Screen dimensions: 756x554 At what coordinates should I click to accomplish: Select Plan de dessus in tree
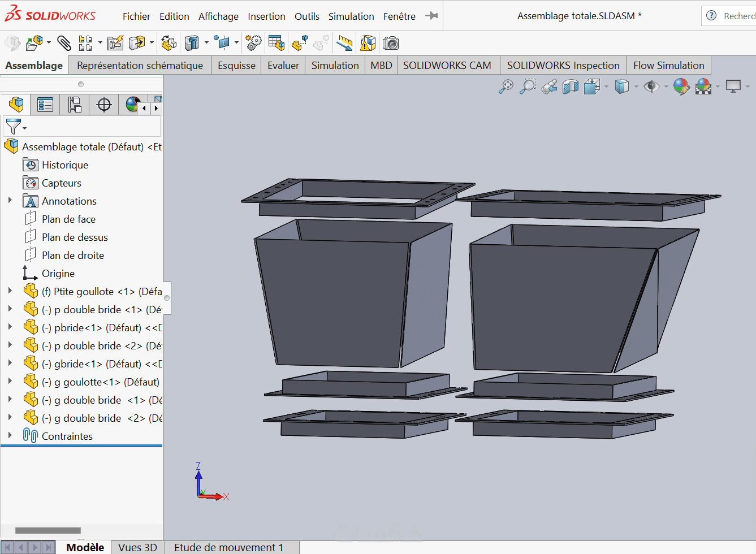75,237
